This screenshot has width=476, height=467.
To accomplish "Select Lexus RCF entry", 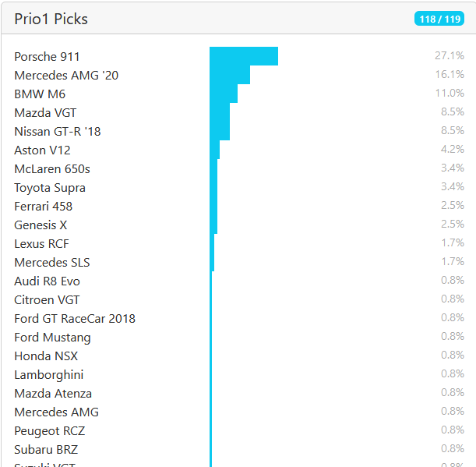I will [x=41, y=244].
